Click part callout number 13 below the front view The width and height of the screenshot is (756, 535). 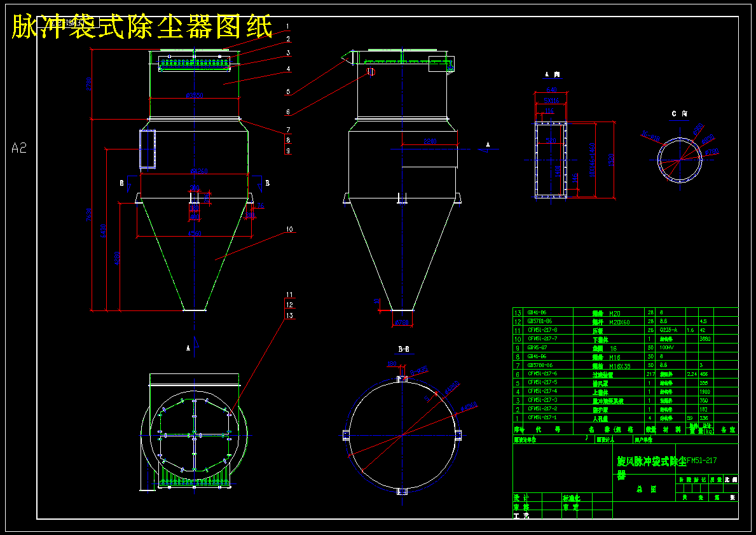289,316
